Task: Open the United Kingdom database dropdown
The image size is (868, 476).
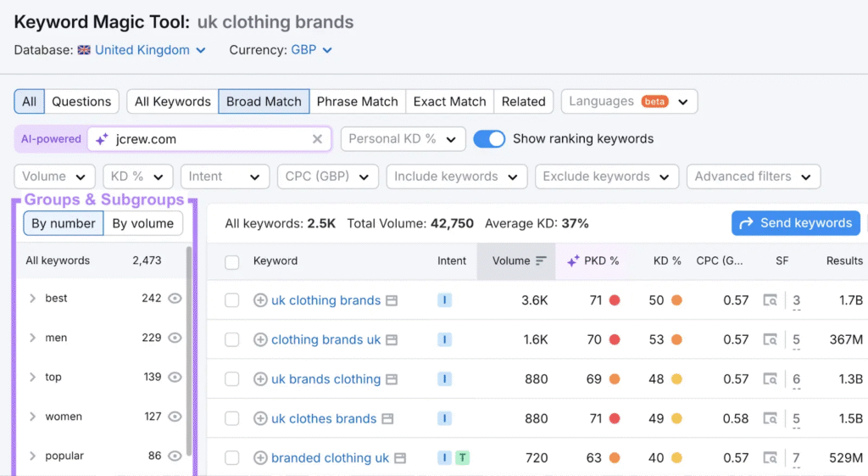Action: click(150, 50)
